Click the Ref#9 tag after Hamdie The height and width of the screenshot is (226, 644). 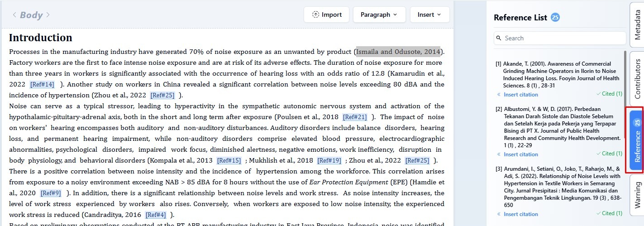point(50,193)
